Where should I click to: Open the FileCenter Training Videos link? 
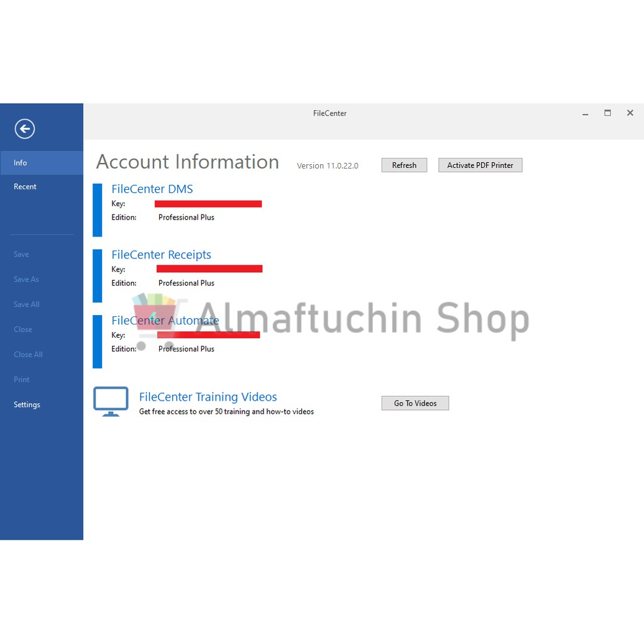pyautogui.click(x=208, y=397)
